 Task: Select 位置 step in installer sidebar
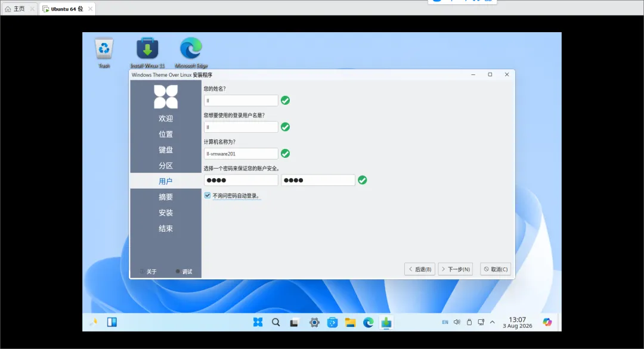(x=166, y=134)
